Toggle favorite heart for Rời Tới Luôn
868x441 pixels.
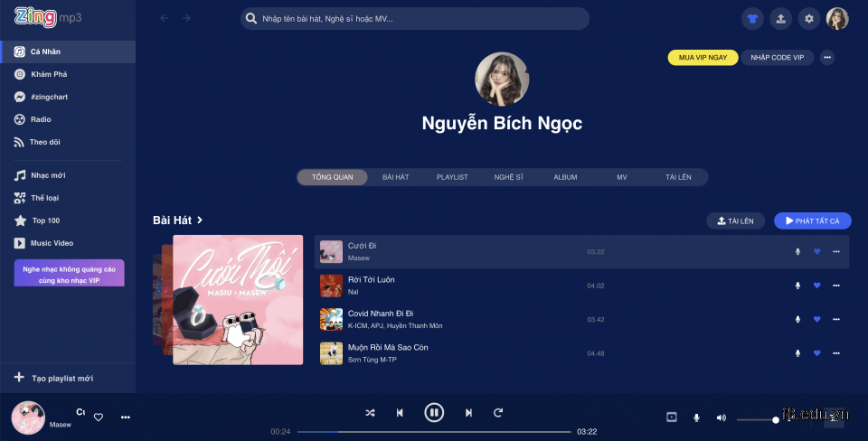[x=816, y=286]
